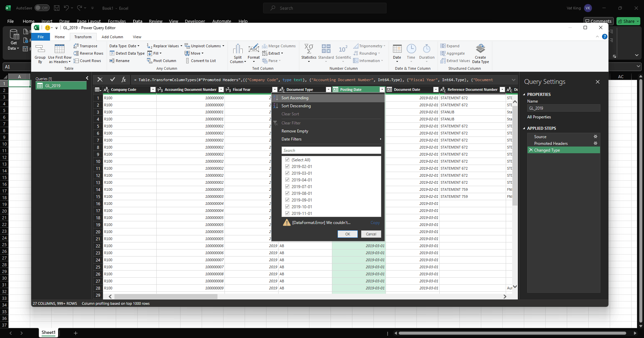The height and width of the screenshot is (338, 644).
Task: Open Document Date column filter dropdown
Action: pos(436,90)
